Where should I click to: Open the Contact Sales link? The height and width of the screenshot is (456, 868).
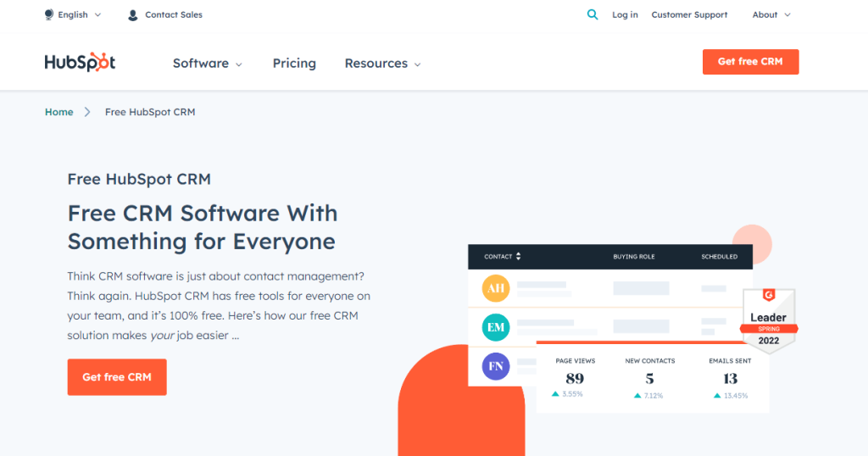173,15
